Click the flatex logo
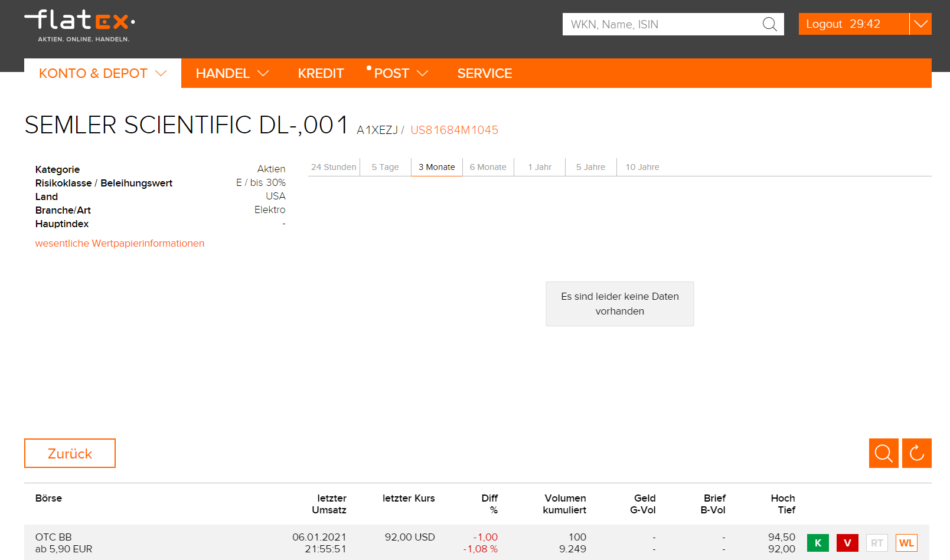 coord(80,25)
